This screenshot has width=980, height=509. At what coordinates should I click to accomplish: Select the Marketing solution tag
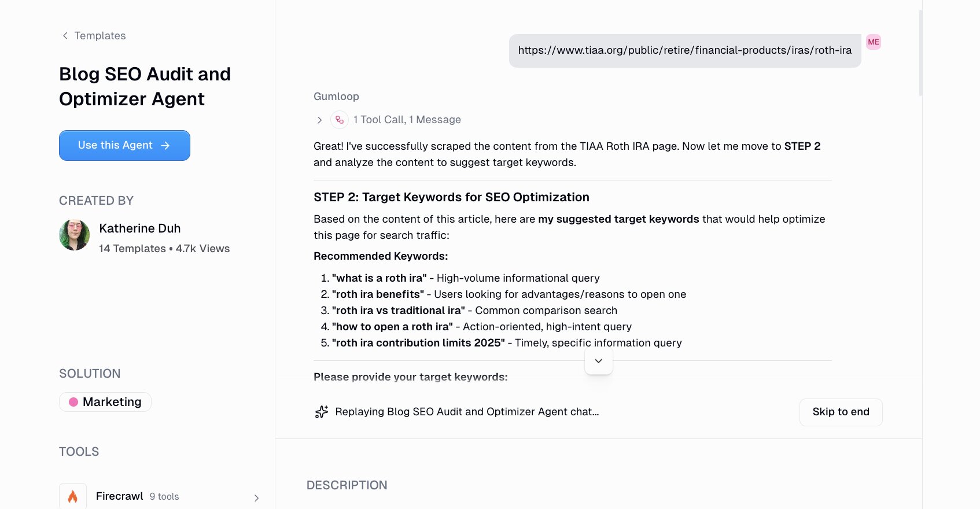point(105,401)
